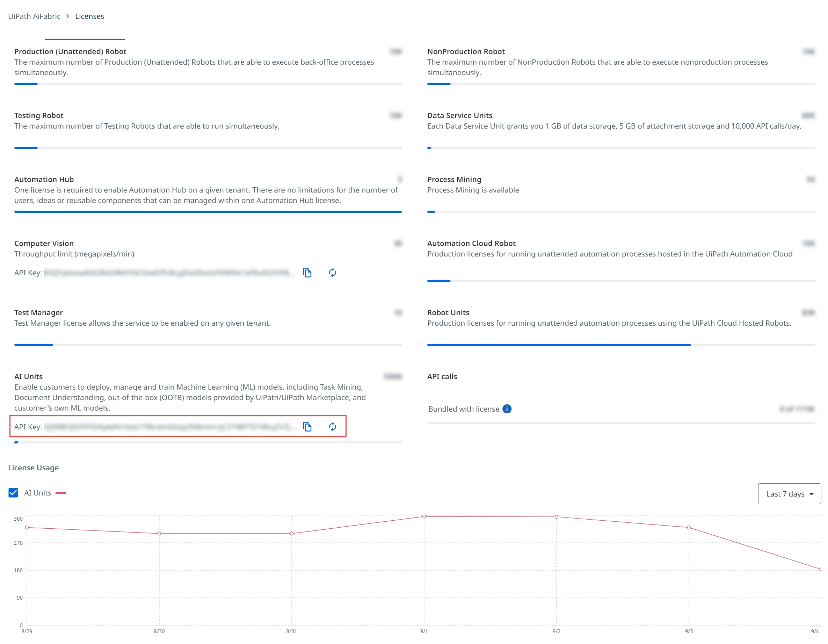This screenshot has width=828, height=644.
Task: Click the chart data point for 9/2
Action: point(557,517)
